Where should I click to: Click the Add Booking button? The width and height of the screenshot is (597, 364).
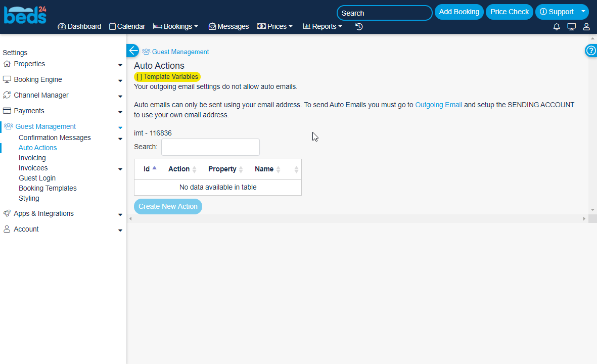click(459, 12)
